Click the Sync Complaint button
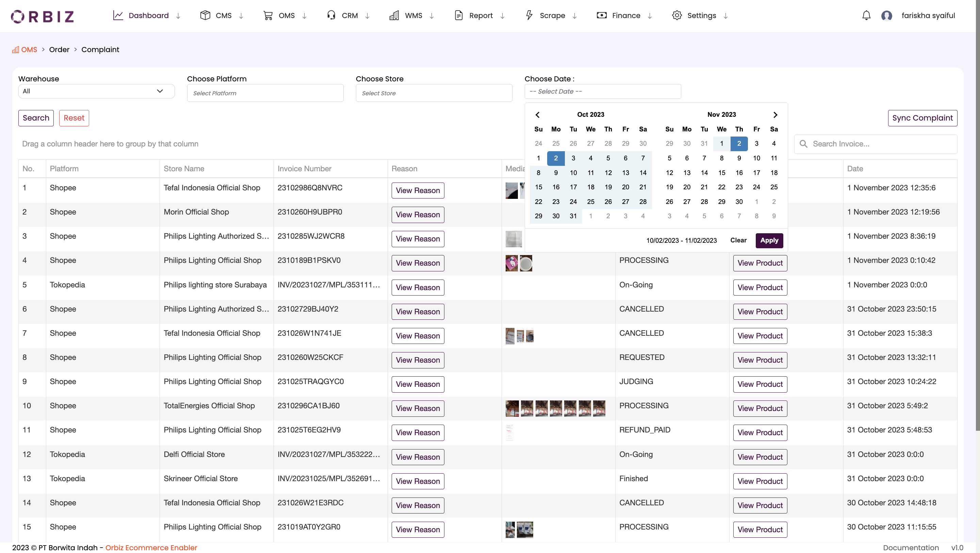Viewport: 980px width, 553px height. pyautogui.click(x=922, y=118)
